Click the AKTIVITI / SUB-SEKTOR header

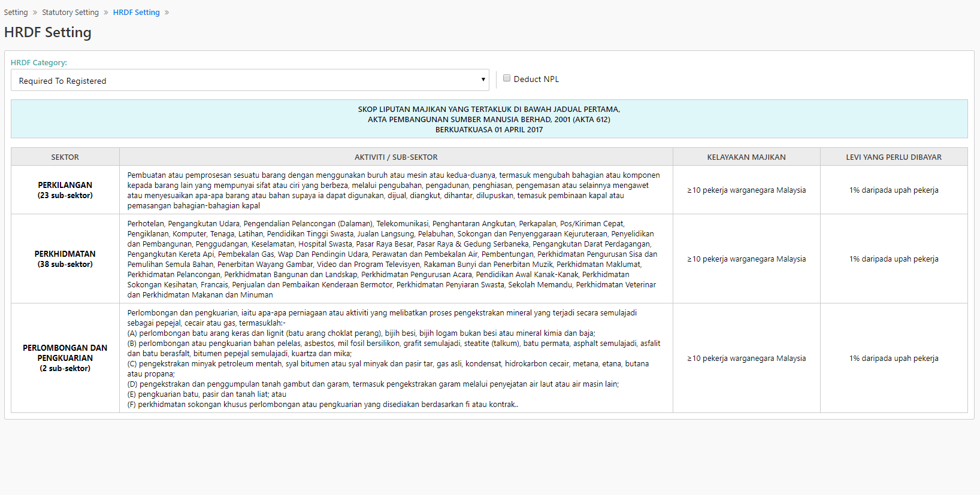[x=396, y=157]
